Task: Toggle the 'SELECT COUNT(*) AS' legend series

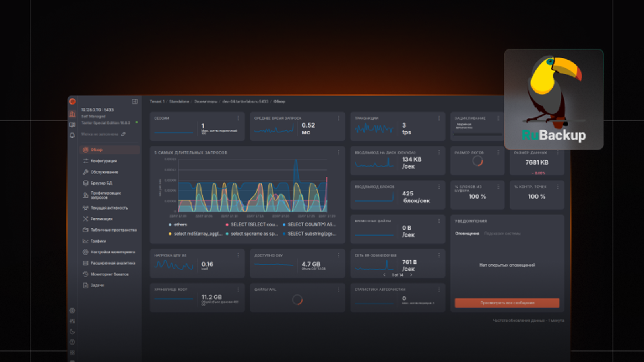Action: pos(309,225)
